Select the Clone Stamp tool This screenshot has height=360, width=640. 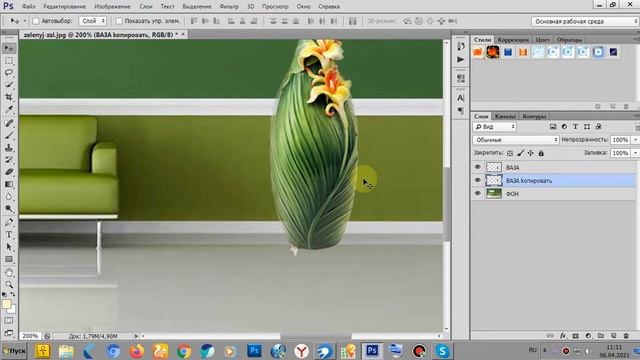pos(9,147)
